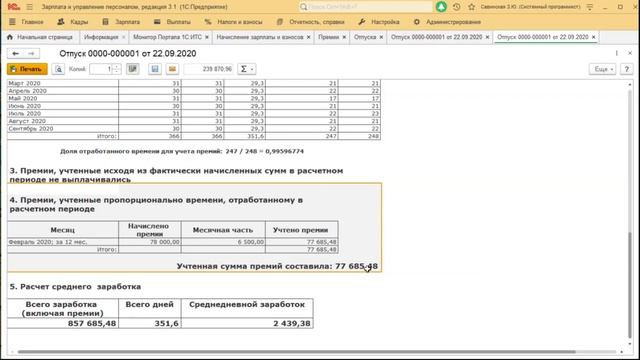This screenshot has width=640, height=360.
Task: Open favorites star icon
Action: [x=471, y=7]
